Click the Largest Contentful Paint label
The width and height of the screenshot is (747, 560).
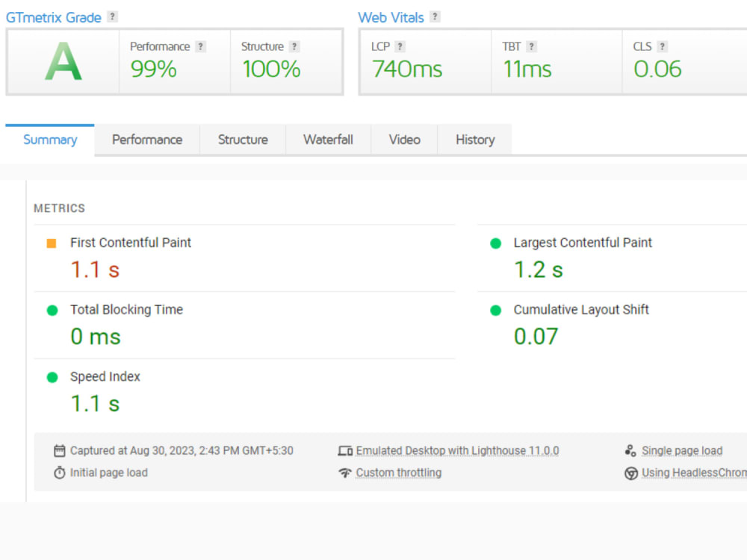point(583,243)
